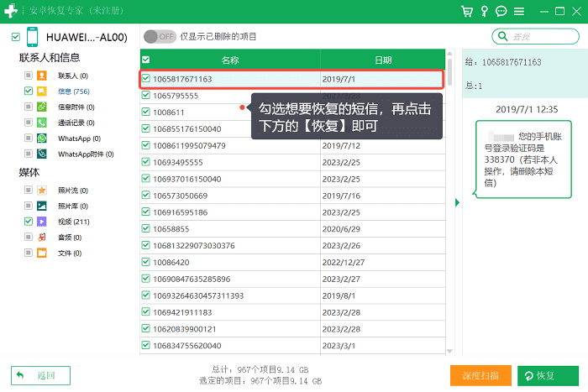This screenshot has height=392, width=588.
Task: Open the hamburger menu in title bar
Action: 519,12
